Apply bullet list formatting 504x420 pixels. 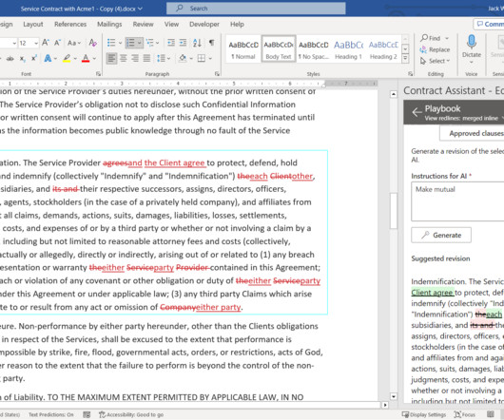pos(111,43)
